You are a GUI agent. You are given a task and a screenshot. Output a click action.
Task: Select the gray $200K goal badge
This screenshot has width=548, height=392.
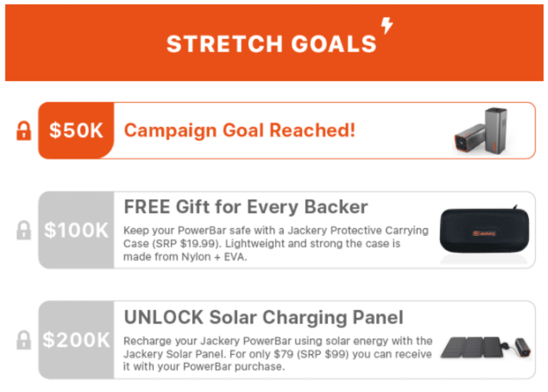coord(76,340)
